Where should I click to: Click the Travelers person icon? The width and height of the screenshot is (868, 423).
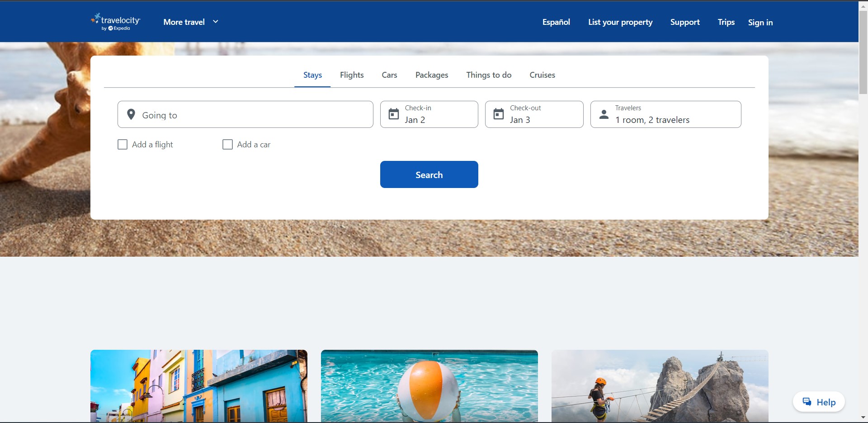[604, 114]
